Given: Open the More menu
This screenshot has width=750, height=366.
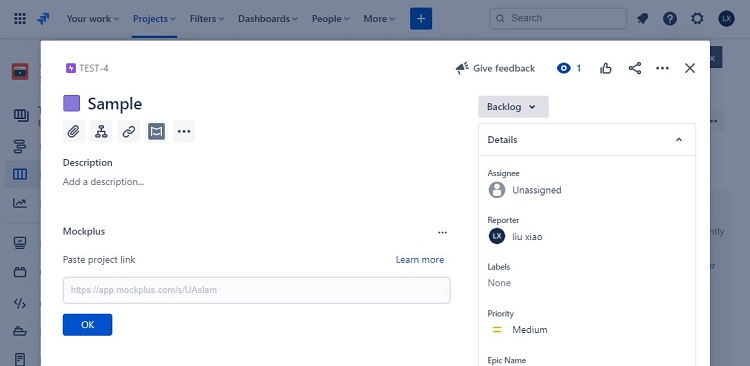Looking at the screenshot, I should [x=379, y=19].
